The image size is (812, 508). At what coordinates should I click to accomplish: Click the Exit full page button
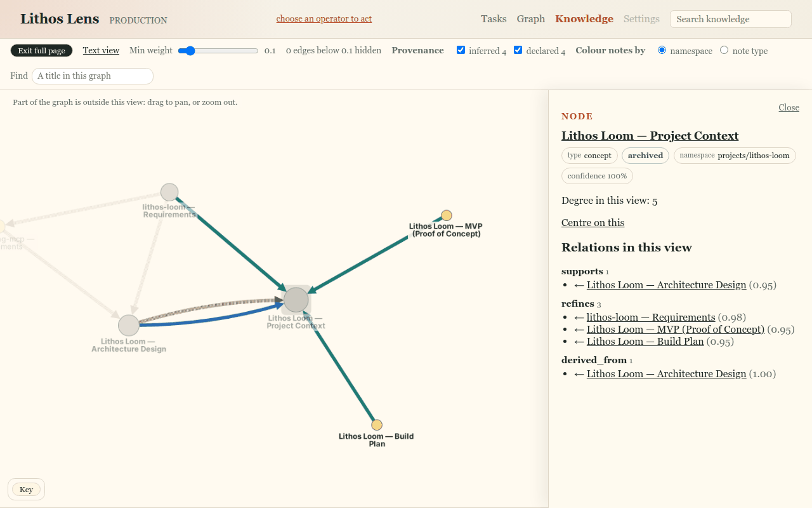42,51
